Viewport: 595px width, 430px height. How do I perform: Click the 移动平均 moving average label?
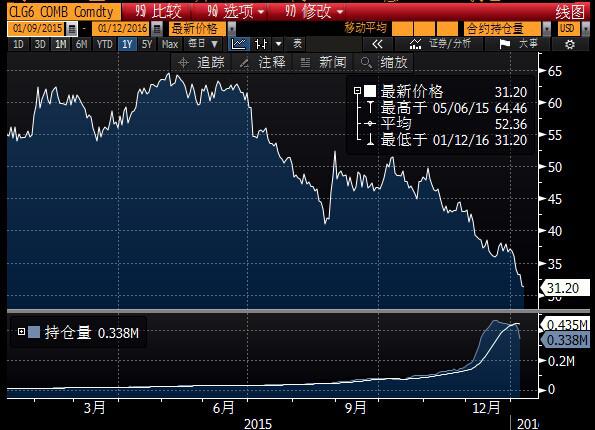coord(366,28)
